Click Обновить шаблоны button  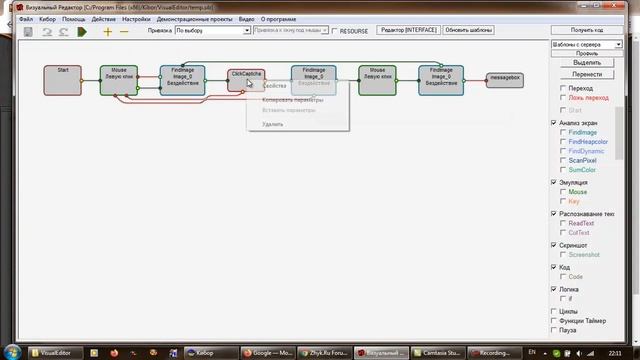coord(468,30)
